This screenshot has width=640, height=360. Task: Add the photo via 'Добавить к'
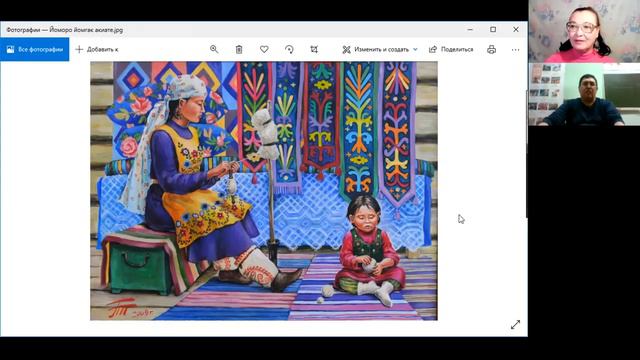click(x=97, y=49)
